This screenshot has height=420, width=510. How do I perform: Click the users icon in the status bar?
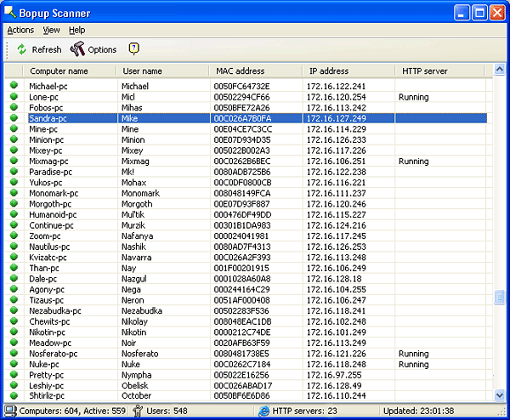pyautogui.click(x=138, y=411)
